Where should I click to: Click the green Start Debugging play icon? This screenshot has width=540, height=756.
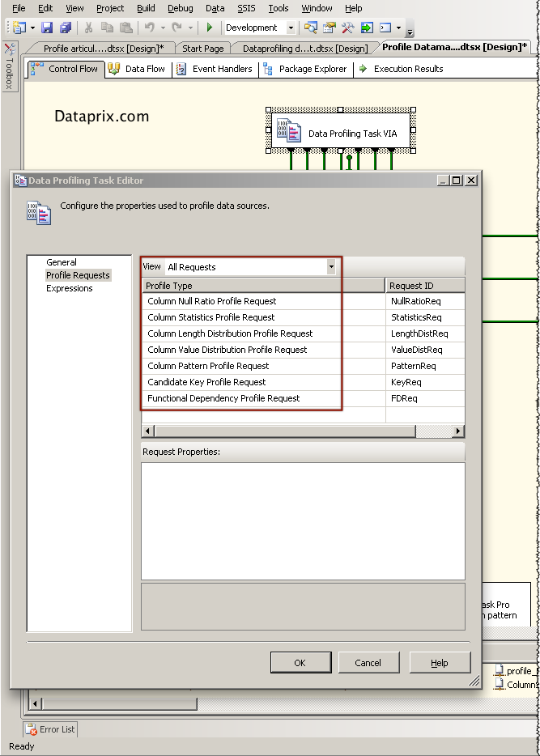(209, 28)
